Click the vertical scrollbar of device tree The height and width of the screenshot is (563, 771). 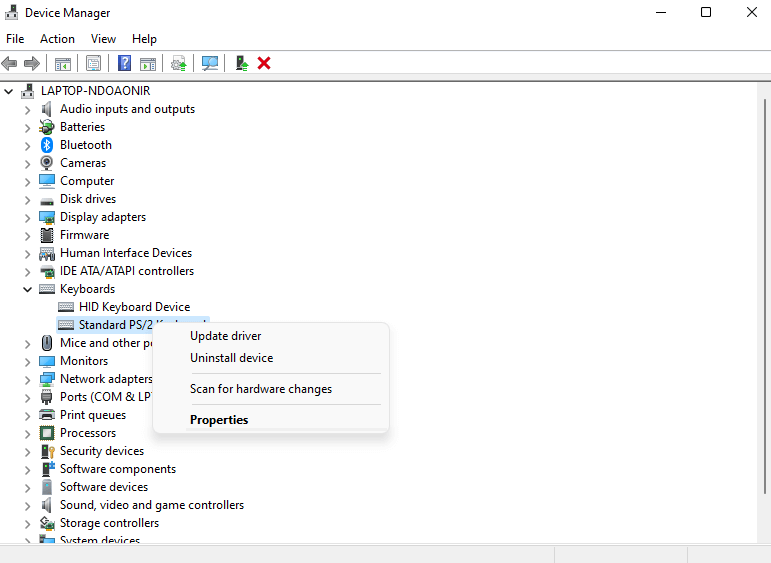click(764, 296)
